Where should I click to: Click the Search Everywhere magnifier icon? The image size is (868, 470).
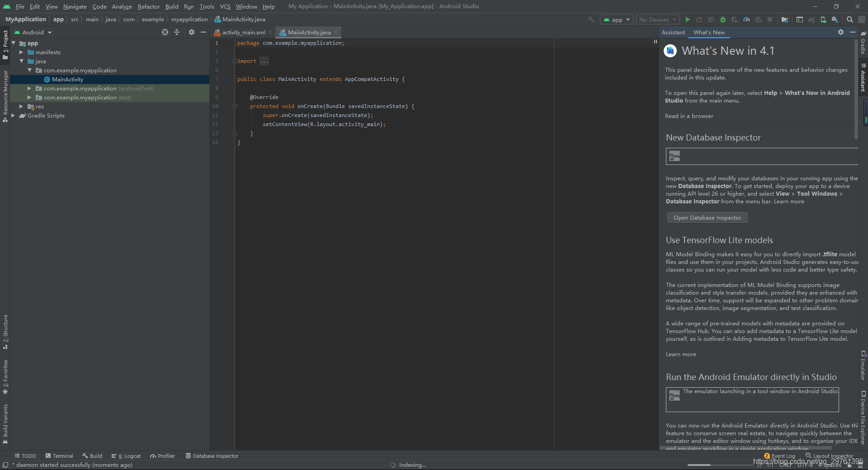(x=850, y=19)
